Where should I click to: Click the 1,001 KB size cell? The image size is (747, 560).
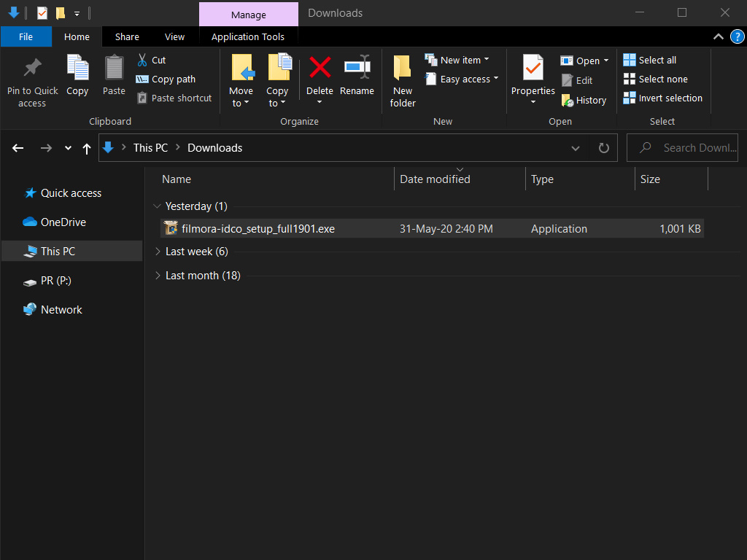pos(680,228)
